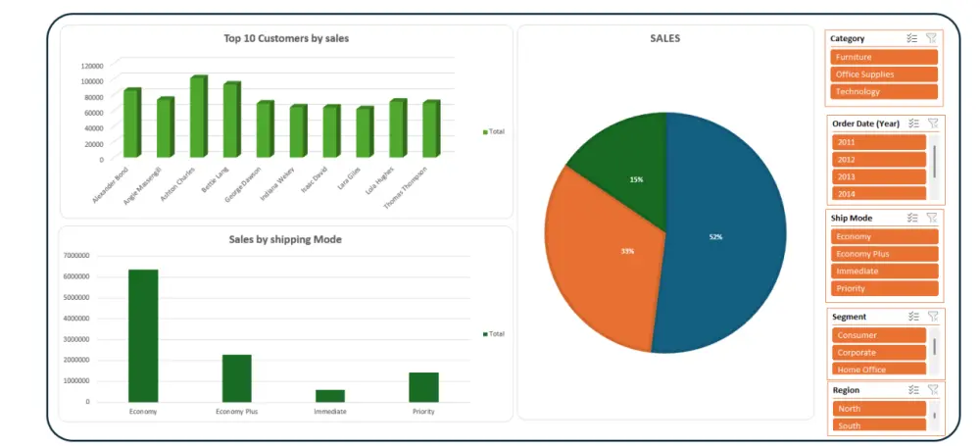
Task: Filter by Priority ship mode
Action: coord(885,288)
